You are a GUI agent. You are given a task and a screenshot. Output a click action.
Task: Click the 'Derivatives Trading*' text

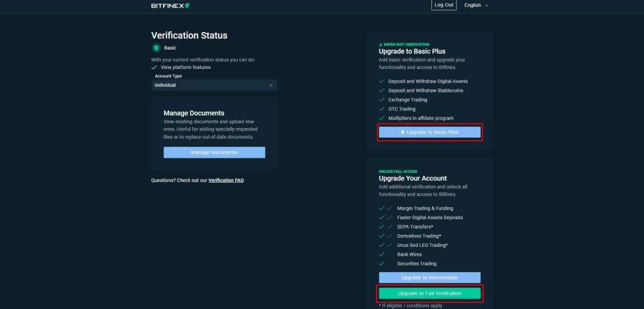[419, 236]
